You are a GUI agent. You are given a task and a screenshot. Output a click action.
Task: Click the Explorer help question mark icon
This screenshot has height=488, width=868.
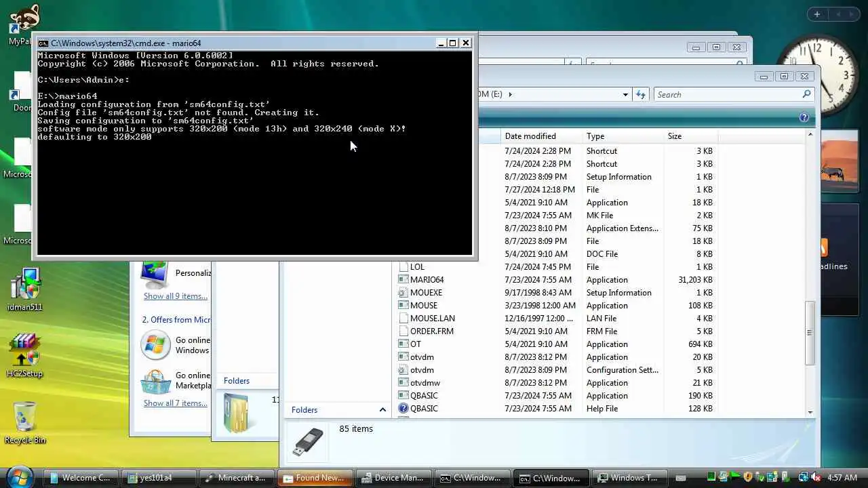804,117
